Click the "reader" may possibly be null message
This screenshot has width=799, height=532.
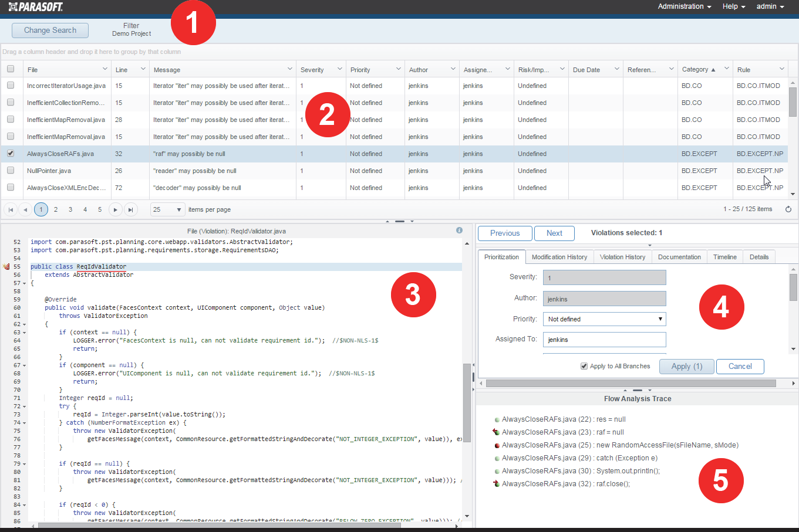[x=195, y=171]
